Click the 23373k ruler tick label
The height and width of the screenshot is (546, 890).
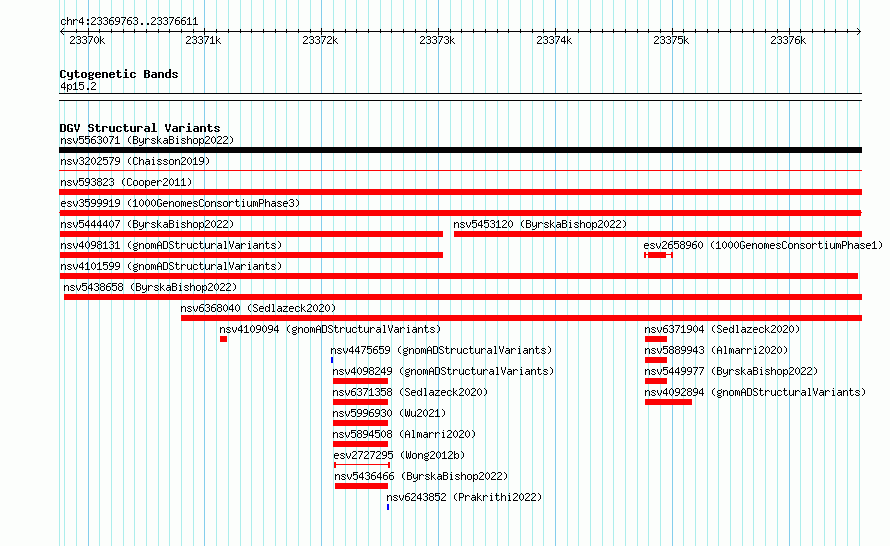tap(437, 40)
